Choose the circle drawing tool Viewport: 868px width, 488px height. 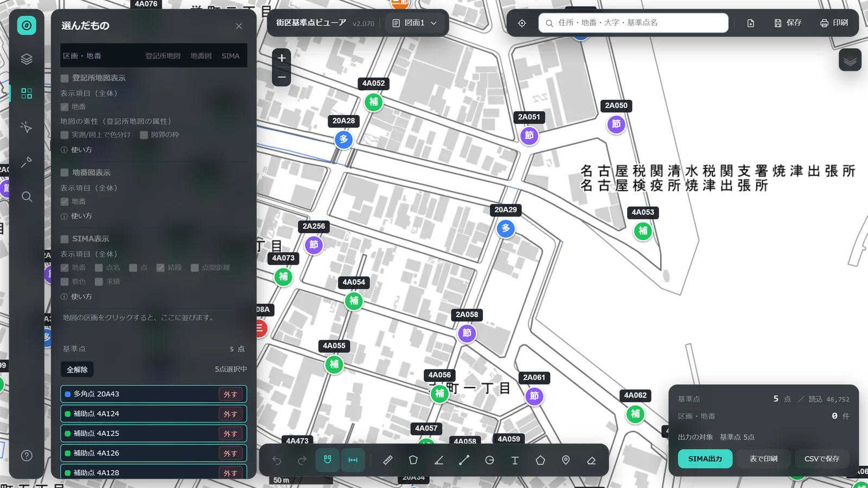pyautogui.click(x=489, y=460)
